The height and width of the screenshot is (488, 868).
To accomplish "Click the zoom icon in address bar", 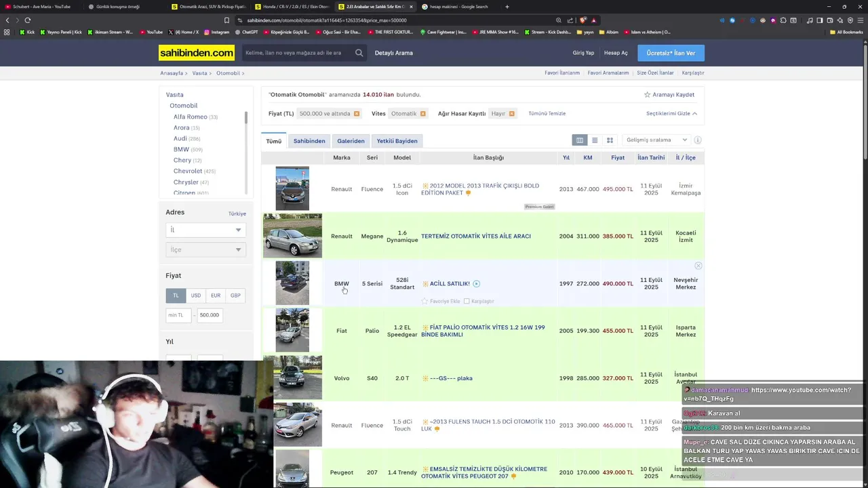I will click(558, 20).
